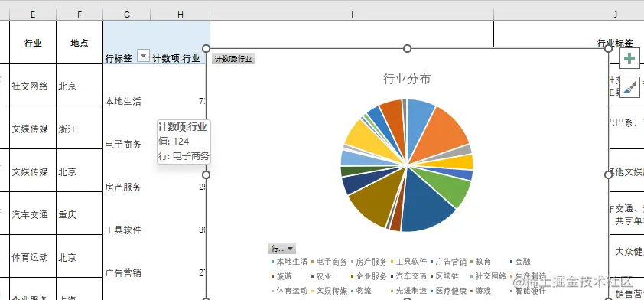Select column header G
644x300 pixels.
(127, 15)
